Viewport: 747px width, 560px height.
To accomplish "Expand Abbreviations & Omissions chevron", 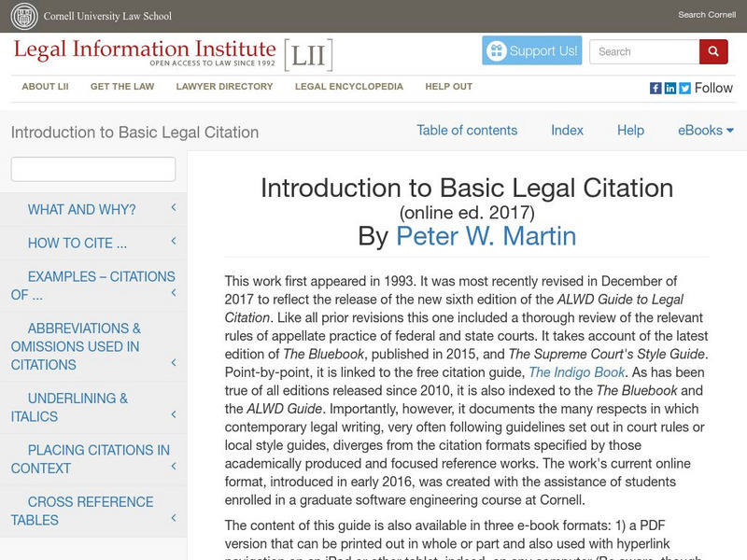I will tap(174, 363).
